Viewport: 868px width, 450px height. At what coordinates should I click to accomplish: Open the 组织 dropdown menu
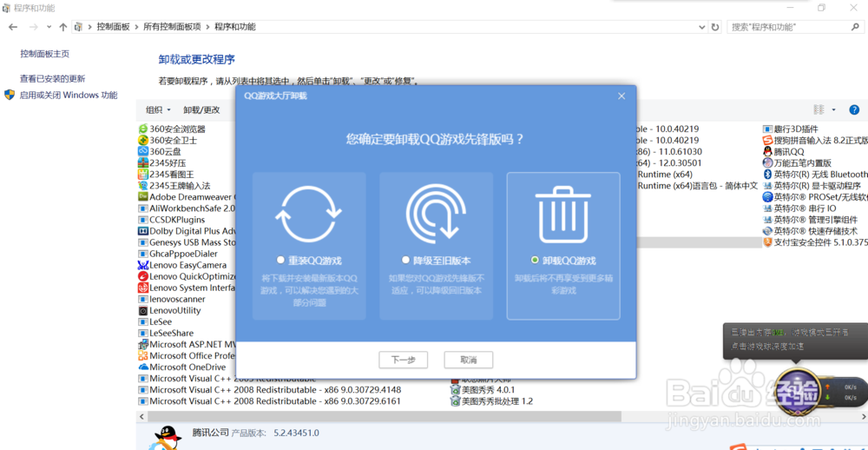click(158, 109)
